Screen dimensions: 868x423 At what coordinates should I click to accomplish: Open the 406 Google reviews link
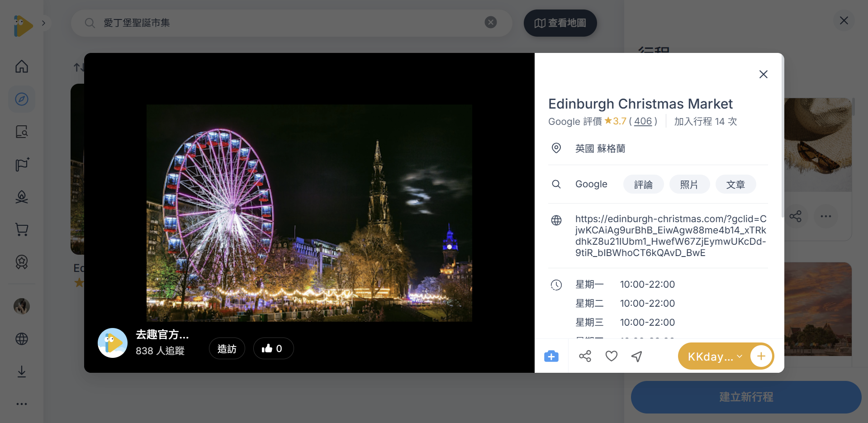643,121
